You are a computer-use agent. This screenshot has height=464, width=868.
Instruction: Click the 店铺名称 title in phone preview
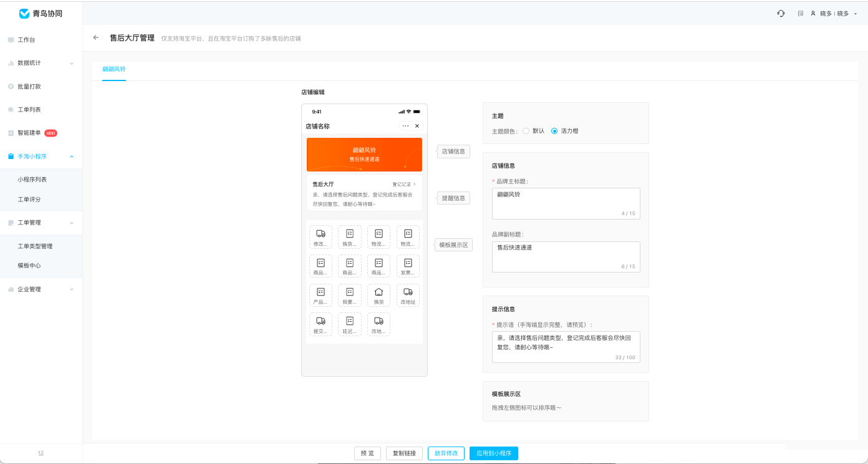[317, 126]
